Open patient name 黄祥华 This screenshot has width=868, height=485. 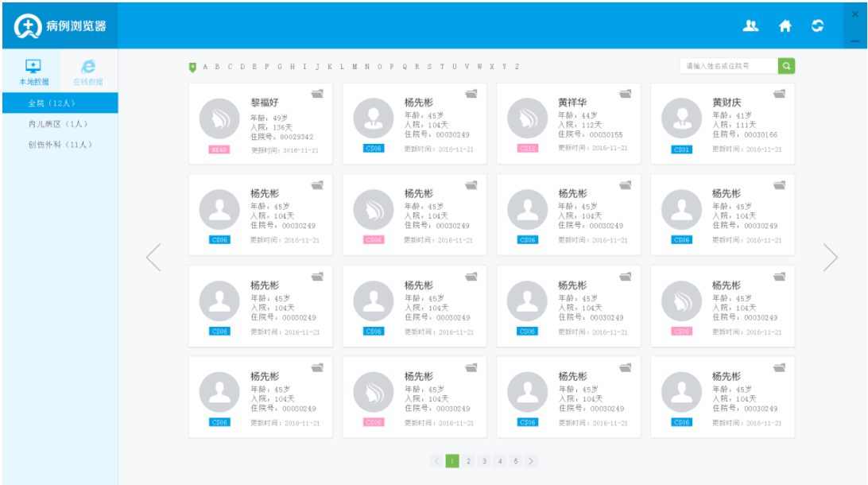point(572,103)
